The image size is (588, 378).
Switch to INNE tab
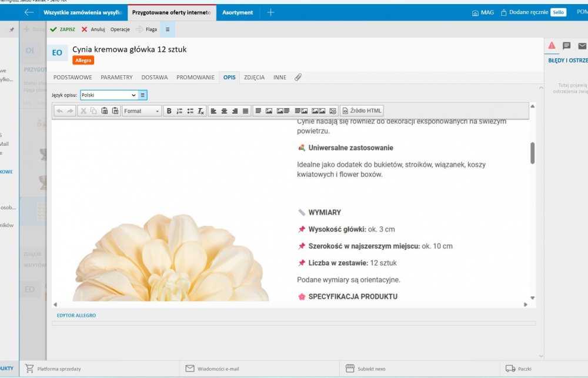click(x=280, y=77)
